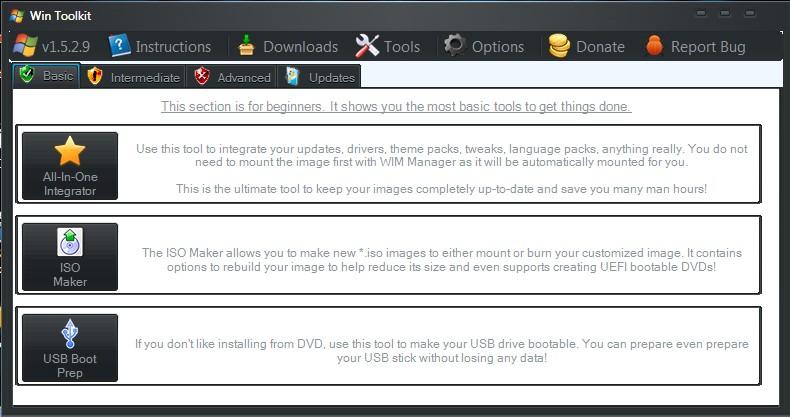The height and width of the screenshot is (417, 790).
Task: Click the Win Toolkit window title text
Action: pyautogui.click(x=60, y=16)
